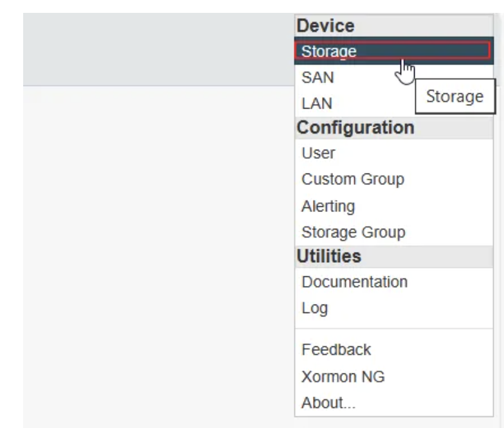Open Documentation under Utilities
The height and width of the screenshot is (428, 504).
pos(393,281)
